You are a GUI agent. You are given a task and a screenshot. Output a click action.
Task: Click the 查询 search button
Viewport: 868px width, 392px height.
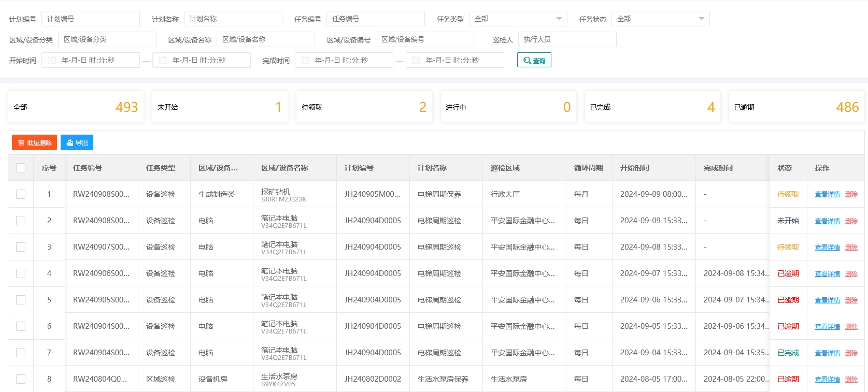pyautogui.click(x=534, y=60)
